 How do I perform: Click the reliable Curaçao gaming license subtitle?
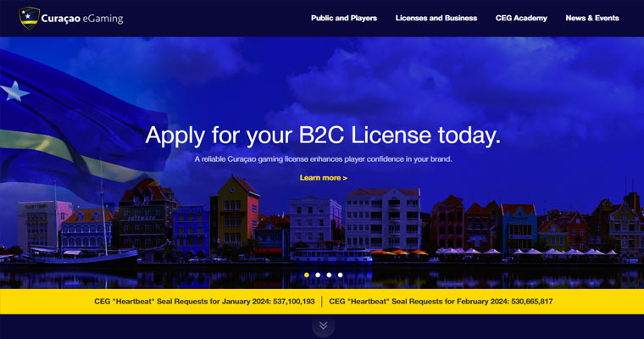323,159
